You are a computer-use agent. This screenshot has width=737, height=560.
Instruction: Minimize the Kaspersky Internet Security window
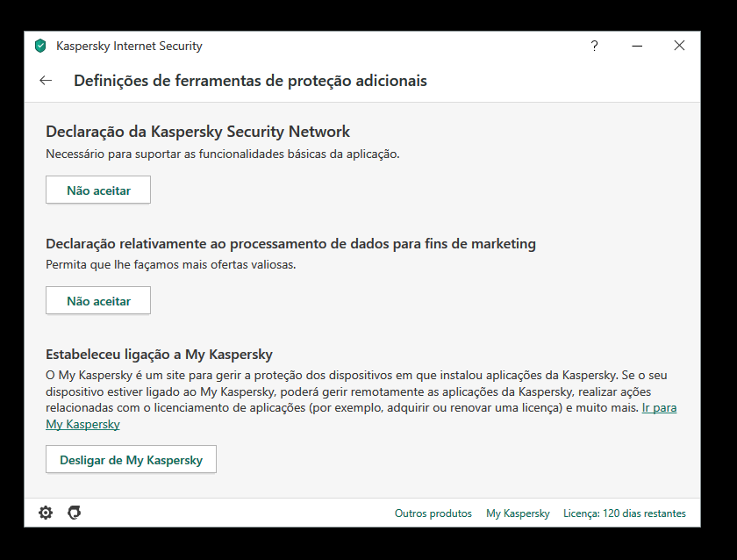click(x=637, y=46)
